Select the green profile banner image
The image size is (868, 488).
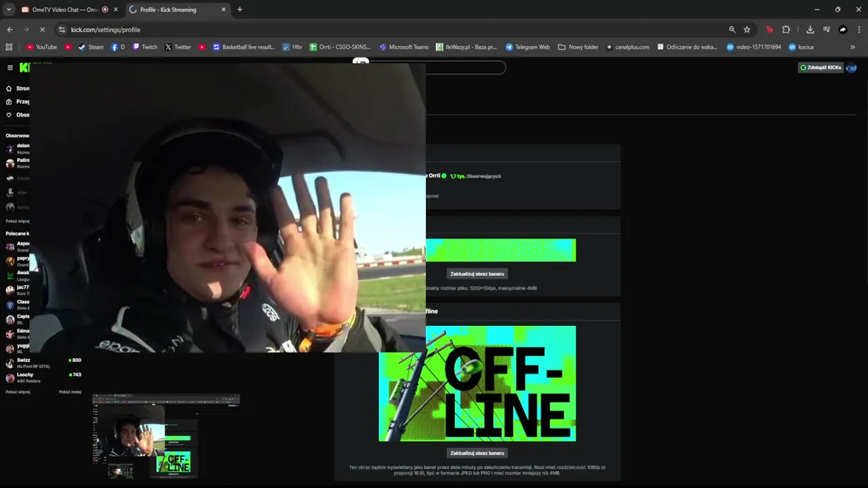coord(500,250)
